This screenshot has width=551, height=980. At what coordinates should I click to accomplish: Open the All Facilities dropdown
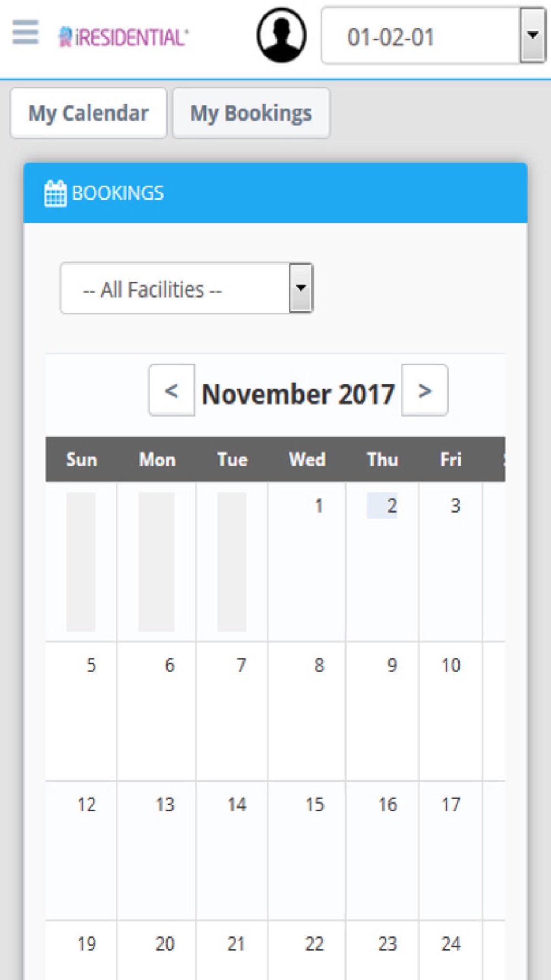(x=187, y=288)
